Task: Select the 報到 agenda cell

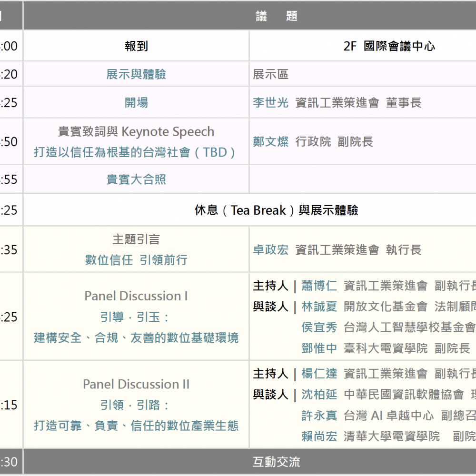Action: 136,46
